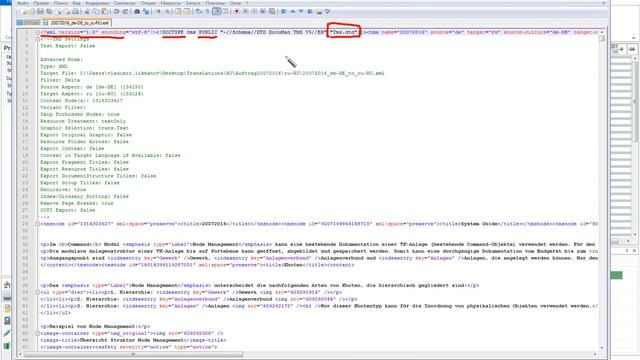Click text 'Test Export: false'
The height and width of the screenshot is (360, 640).
pos(67,46)
